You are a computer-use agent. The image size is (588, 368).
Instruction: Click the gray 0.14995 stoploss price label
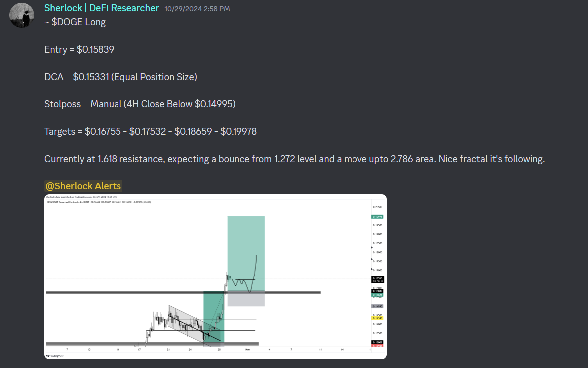pyautogui.click(x=378, y=306)
